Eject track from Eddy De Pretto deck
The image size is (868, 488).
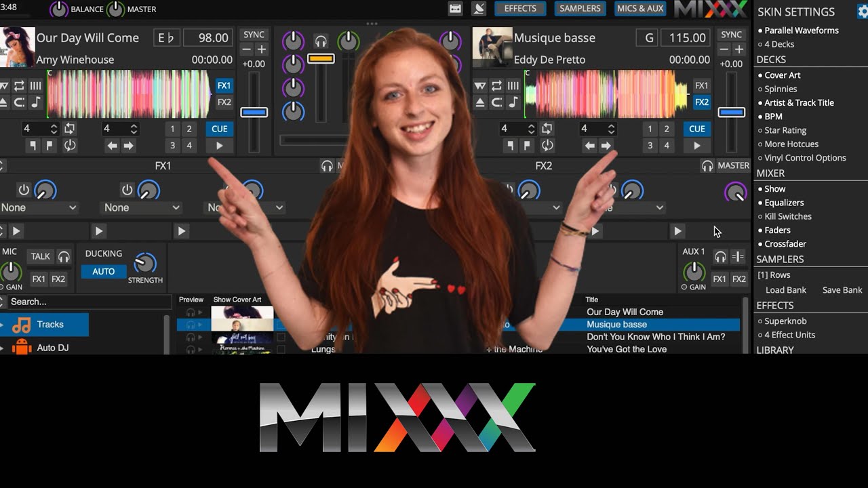coord(480,102)
